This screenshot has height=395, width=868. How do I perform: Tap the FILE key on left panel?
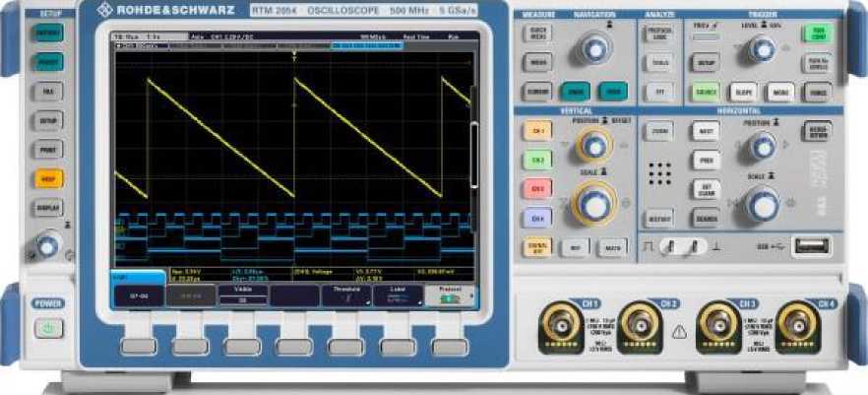[x=49, y=91]
